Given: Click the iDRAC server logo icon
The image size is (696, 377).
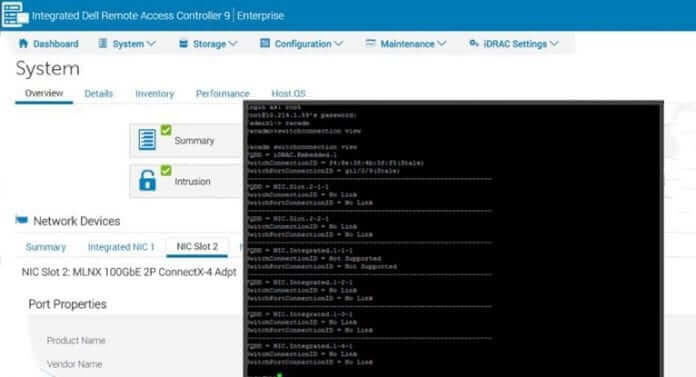Looking at the screenshot, I should (x=15, y=14).
